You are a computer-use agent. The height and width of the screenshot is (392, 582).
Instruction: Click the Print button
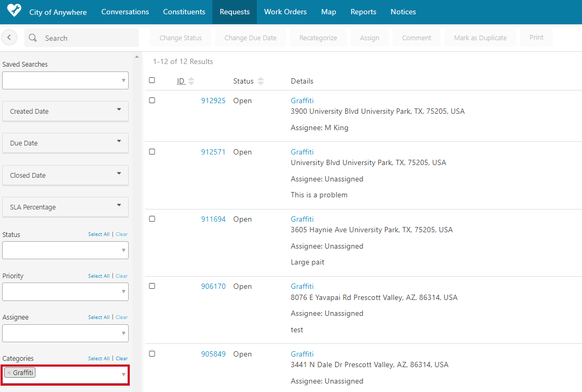pos(536,38)
